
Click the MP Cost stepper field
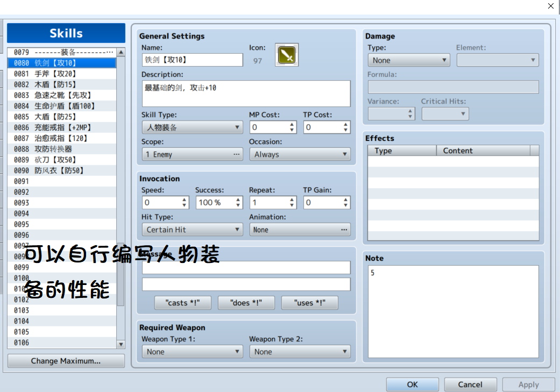(273, 127)
